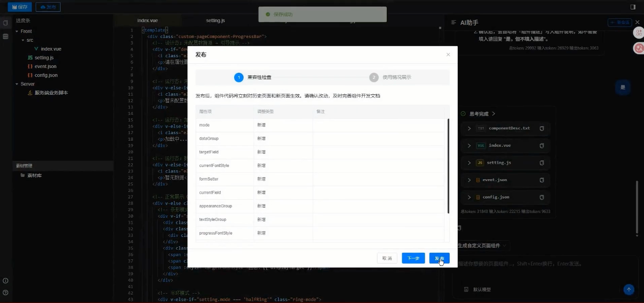Select step 2 使用情况展示
The height and width of the screenshot is (303, 644).
point(390,77)
